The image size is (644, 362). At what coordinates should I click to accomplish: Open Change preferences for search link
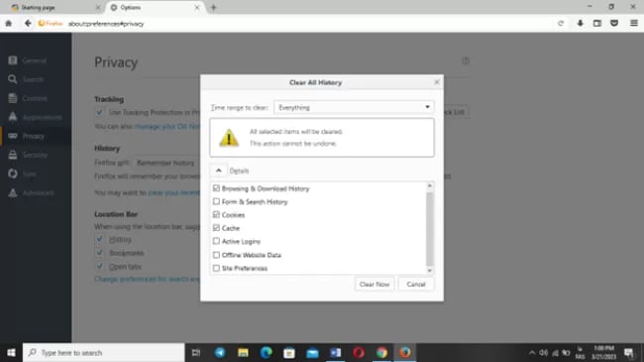click(x=148, y=279)
